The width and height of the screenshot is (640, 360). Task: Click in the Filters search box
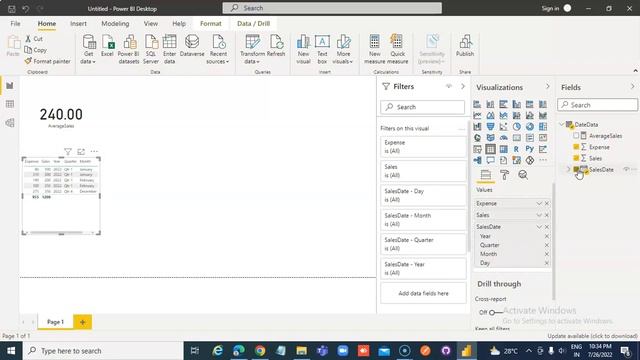[x=422, y=107]
